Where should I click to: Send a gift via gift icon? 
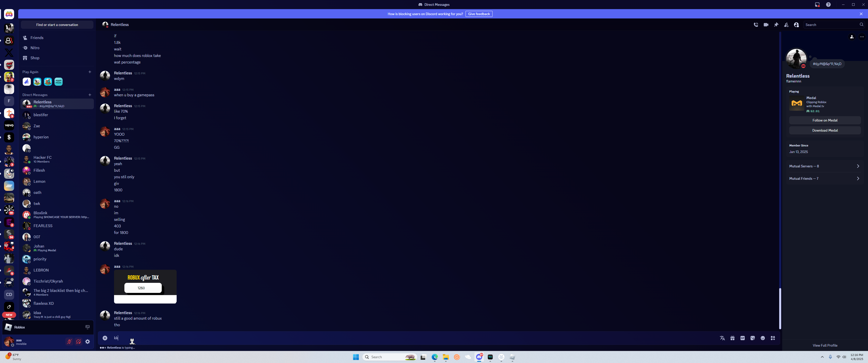point(732,338)
